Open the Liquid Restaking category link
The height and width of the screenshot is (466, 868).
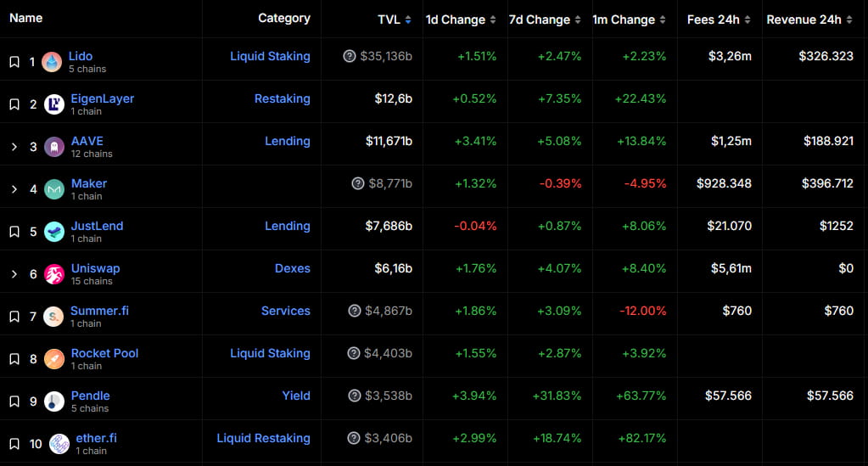(263, 438)
